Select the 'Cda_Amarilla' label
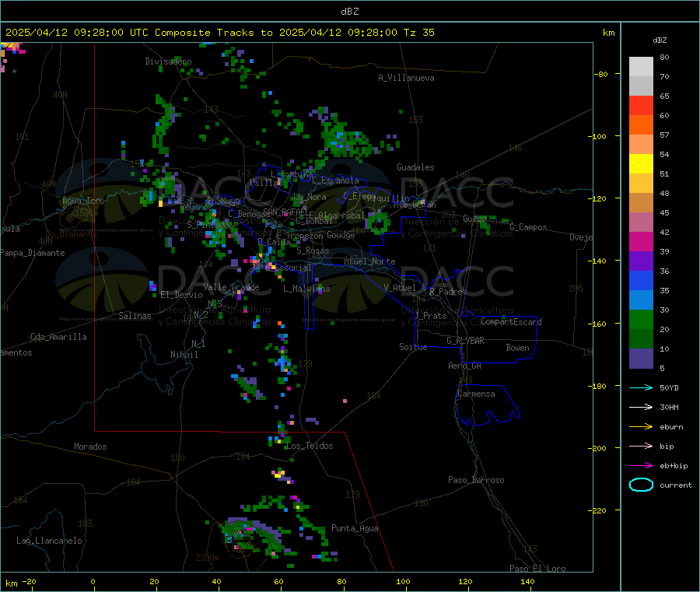Viewport: 700px width, 592px height. [58, 337]
